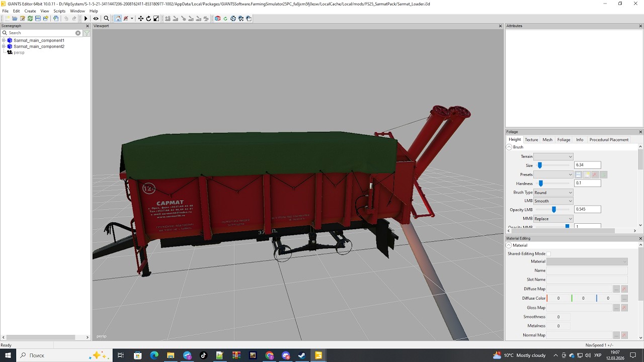Click the Windows Start button
The image size is (644, 362).
[8, 355]
